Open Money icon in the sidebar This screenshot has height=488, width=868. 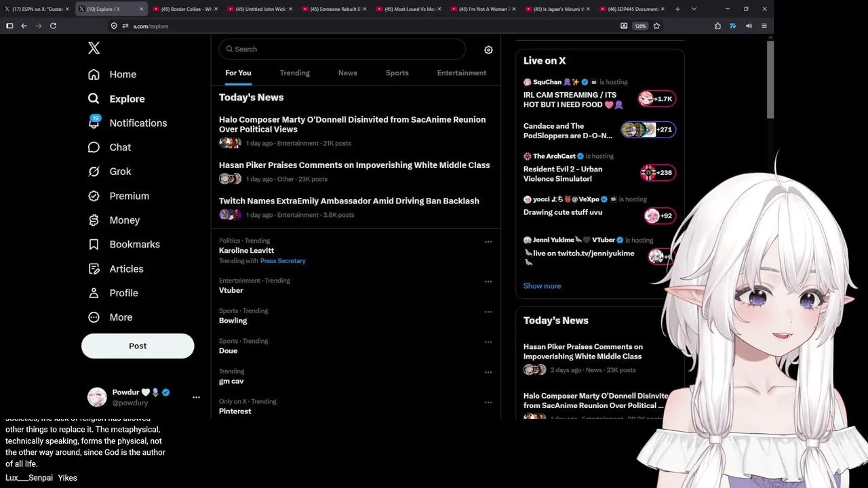tap(94, 220)
